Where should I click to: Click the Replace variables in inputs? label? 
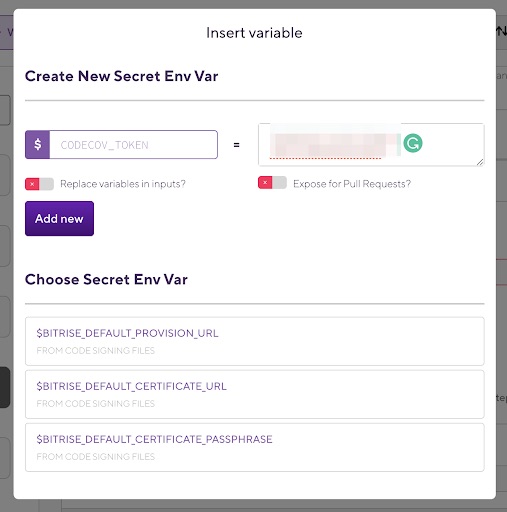[123, 184]
